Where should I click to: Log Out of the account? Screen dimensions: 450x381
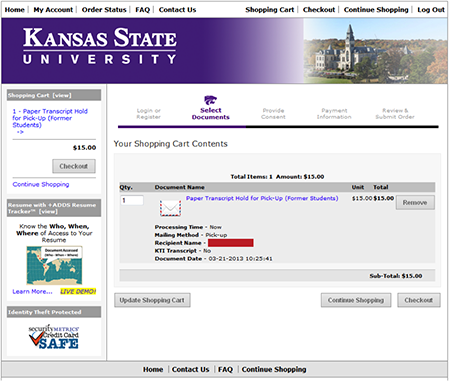tap(431, 10)
